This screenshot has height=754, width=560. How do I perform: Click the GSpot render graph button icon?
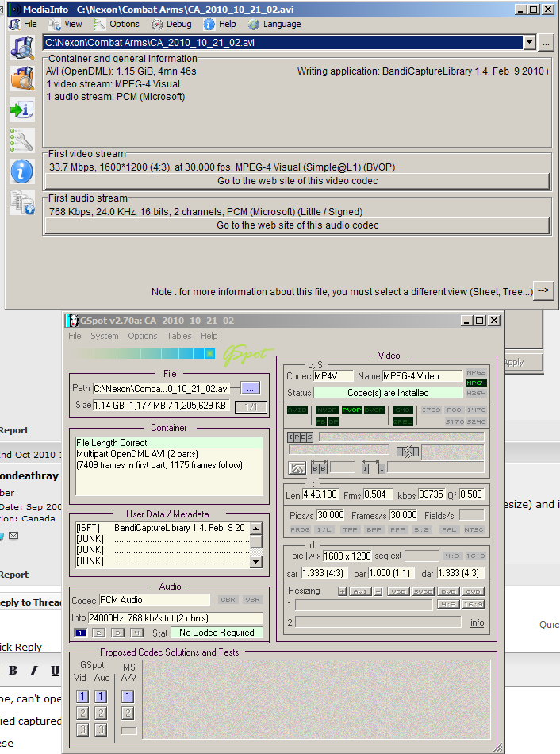pyautogui.click(x=297, y=468)
